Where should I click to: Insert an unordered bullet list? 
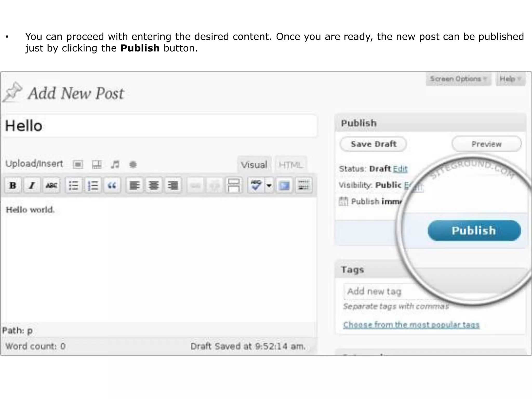click(x=74, y=185)
